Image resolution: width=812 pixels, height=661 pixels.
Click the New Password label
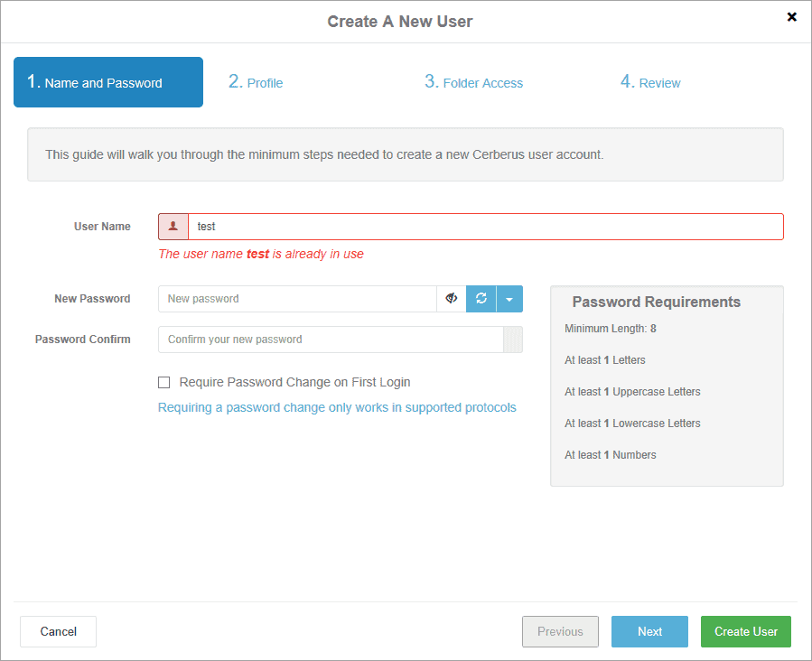92,299
